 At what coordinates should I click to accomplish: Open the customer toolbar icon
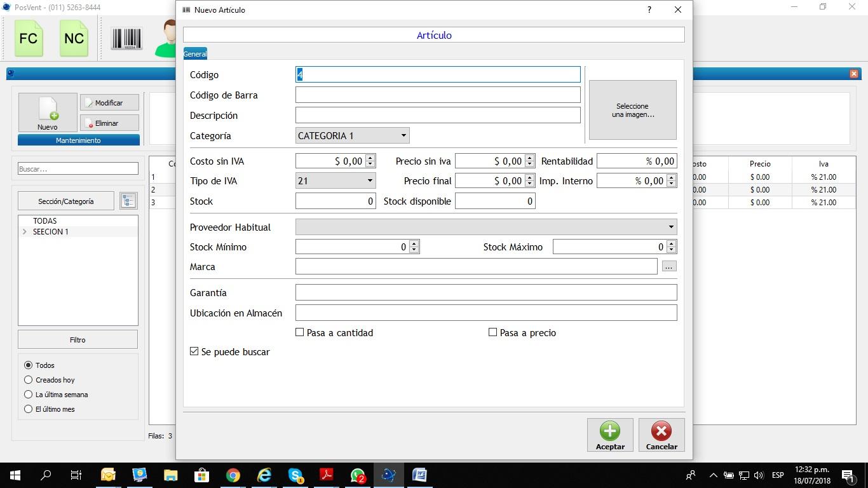167,38
